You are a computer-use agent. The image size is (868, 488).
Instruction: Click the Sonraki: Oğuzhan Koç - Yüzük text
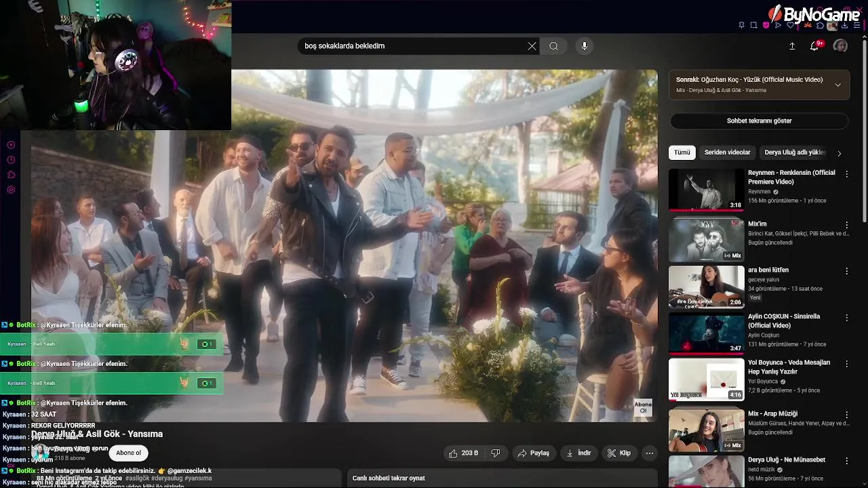click(749, 79)
